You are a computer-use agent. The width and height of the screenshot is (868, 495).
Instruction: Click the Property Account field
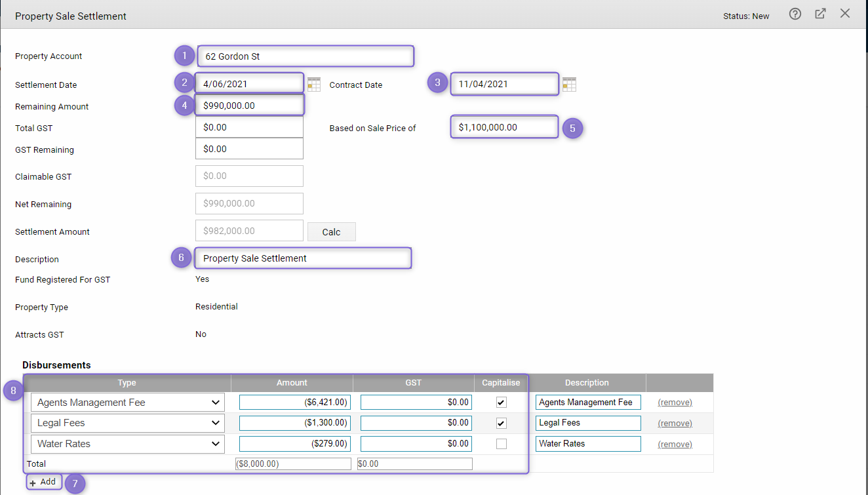coord(305,56)
